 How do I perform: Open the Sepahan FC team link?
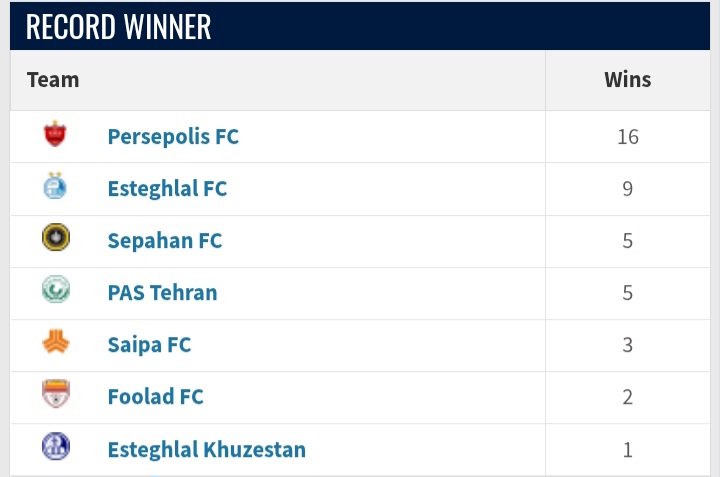click(x=165, y=241)
